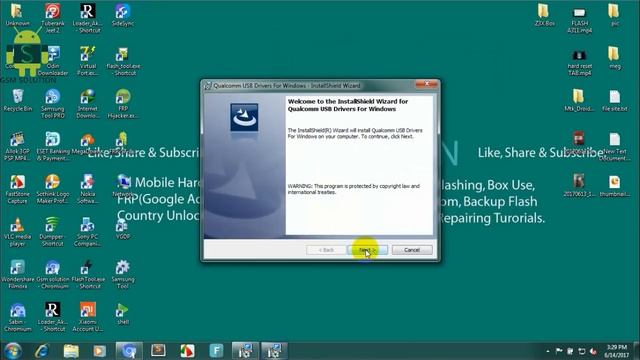Select the Mtk_Droid folder icon

pyautogui.click(x=580, y=101)
